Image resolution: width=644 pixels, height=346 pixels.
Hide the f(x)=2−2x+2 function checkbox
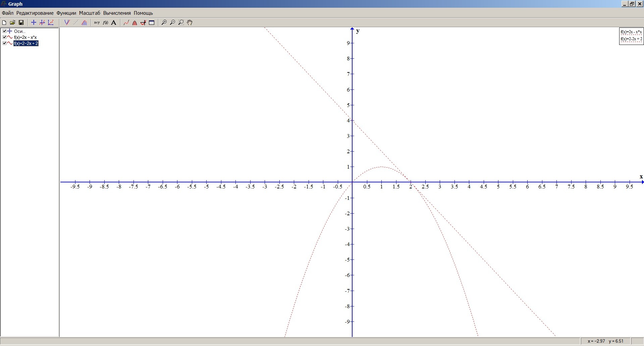pyautogui.click(x=4, y=43)
